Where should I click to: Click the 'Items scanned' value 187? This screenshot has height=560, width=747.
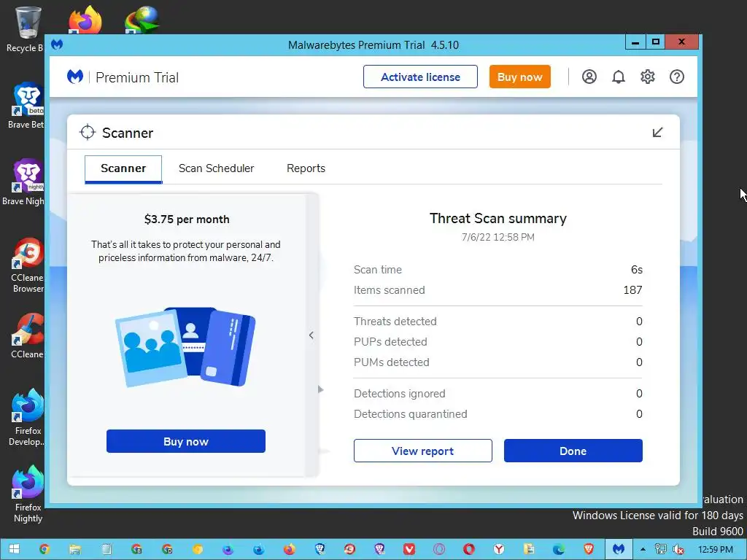pos(632,290)
